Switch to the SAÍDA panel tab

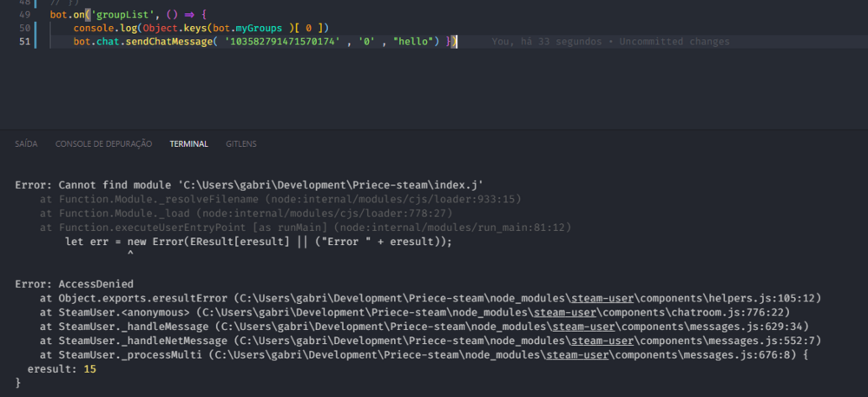[x=26, y=143]
